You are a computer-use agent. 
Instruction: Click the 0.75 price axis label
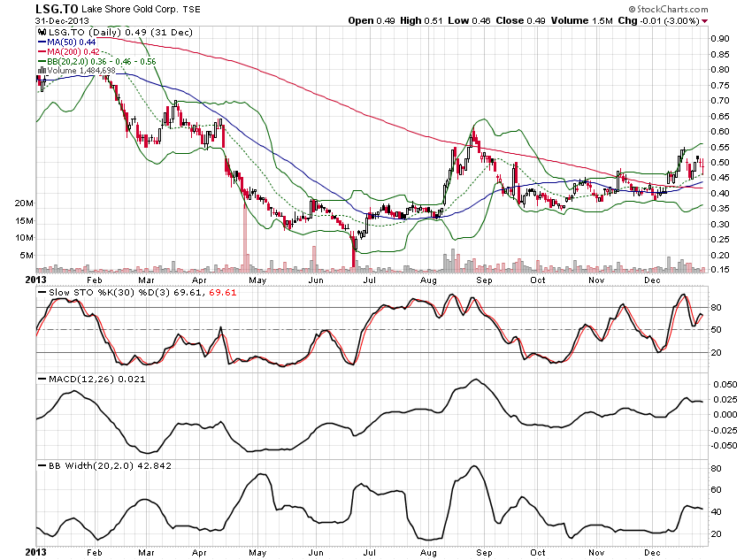point(720,85)
